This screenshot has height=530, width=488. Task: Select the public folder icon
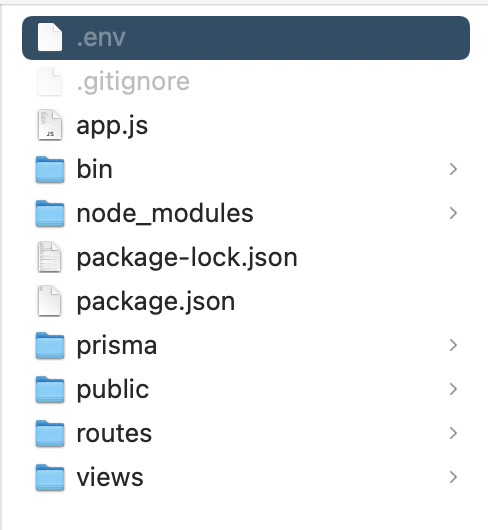click(x=50, y=389)
